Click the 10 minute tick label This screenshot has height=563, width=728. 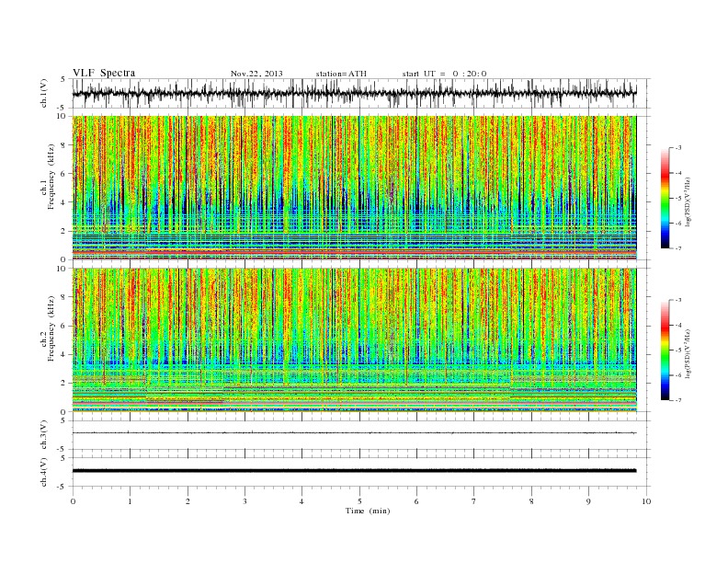tap(646, 501)
